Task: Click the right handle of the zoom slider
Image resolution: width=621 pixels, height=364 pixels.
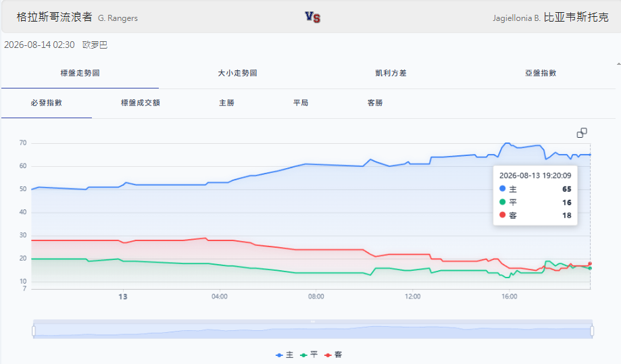Action: (x=592, y=331)
